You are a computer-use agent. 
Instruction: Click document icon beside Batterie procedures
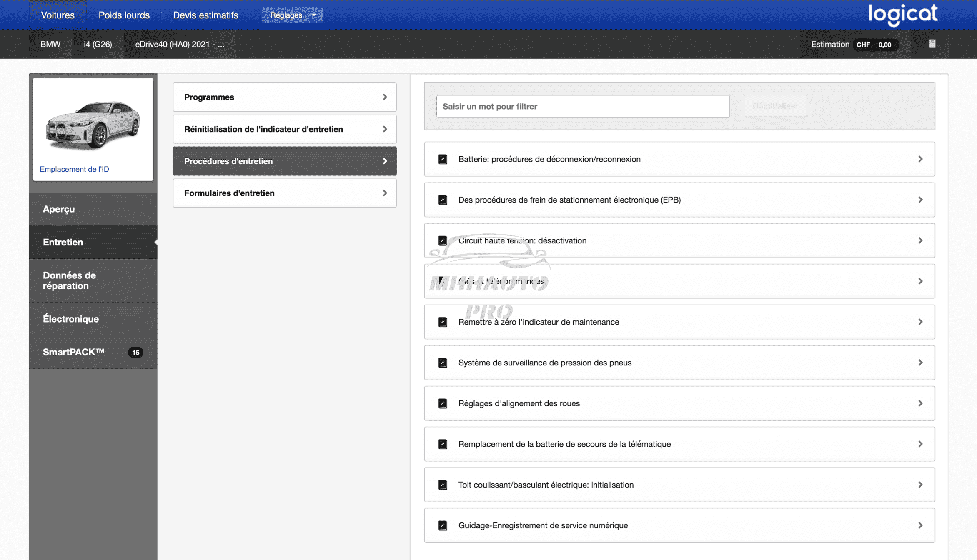click(443, 159)
